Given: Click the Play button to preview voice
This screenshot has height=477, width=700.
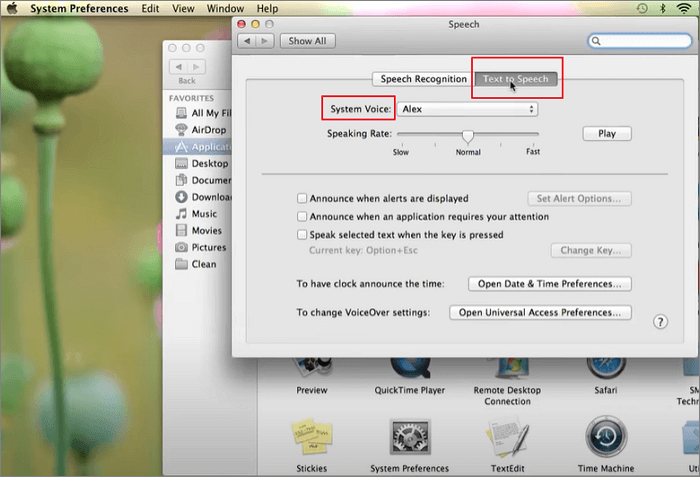Looking at the screenshot, I should tap(607, 134).
